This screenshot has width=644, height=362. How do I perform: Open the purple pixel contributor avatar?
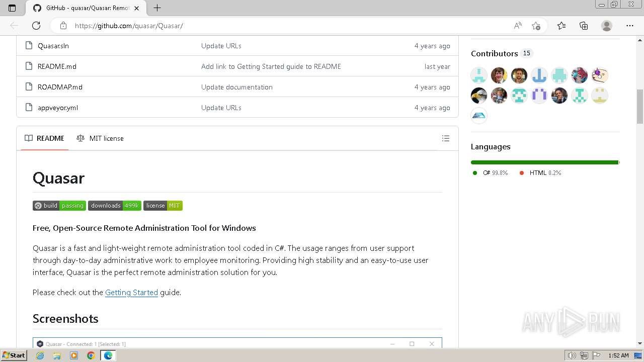pos(539,96)
